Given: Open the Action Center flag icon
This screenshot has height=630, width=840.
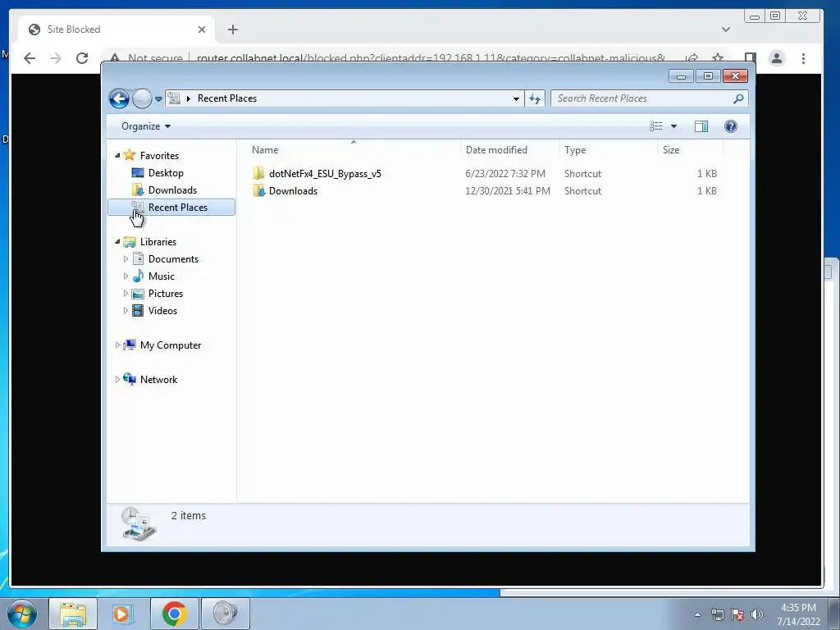Looking at the screenshot, I should tap(737, 614).
